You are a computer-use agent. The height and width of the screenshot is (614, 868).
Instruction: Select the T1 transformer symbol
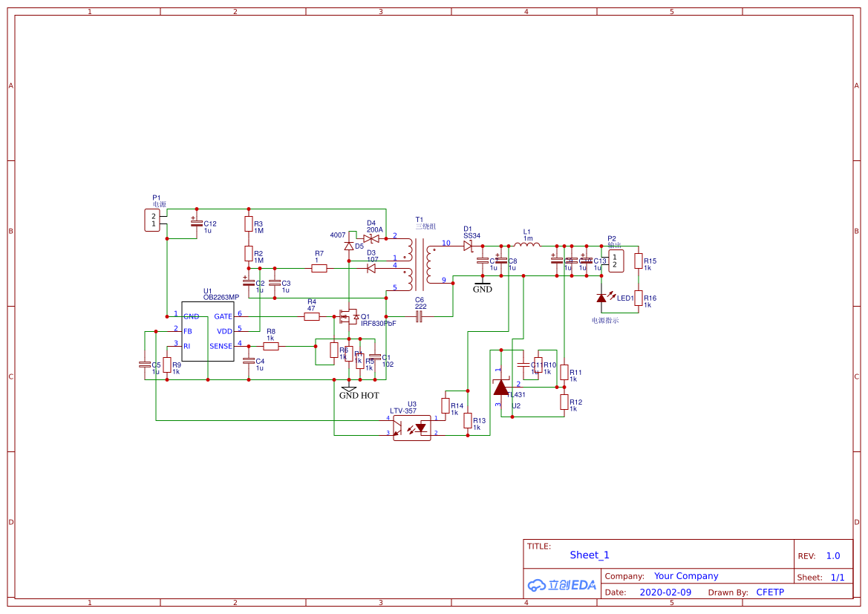(x=420, y=264)
